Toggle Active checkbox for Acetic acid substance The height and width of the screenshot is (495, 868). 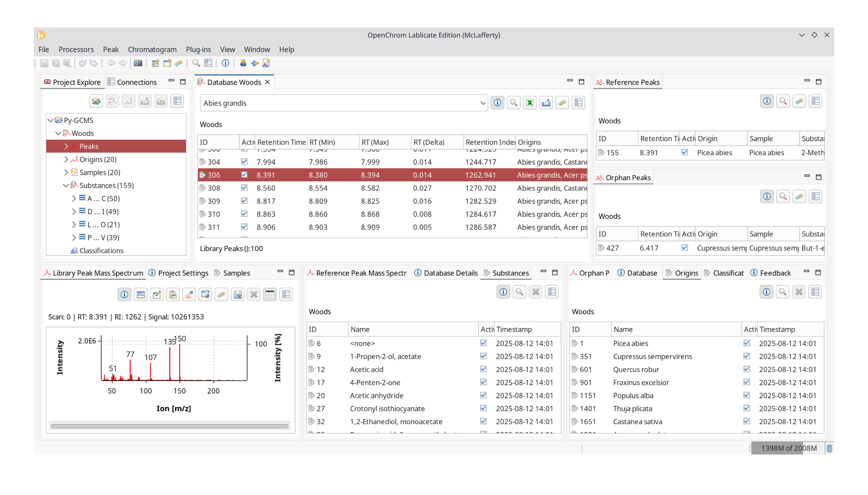pyautogui.click(x=483, y=369)
